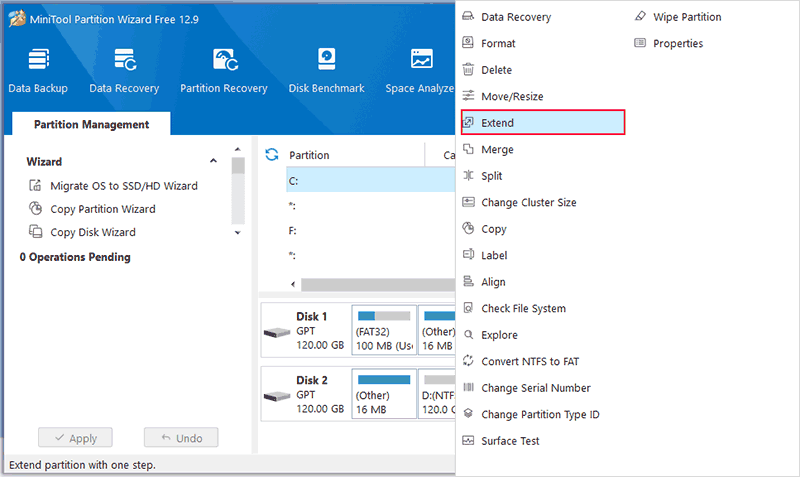Launch Data Recovery from the toolbar
The height and width of the screenshot is (477, 800).
point(124,70)
